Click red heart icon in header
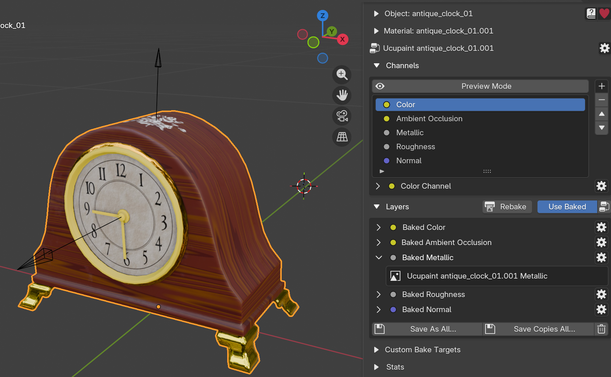 (604, 14)
